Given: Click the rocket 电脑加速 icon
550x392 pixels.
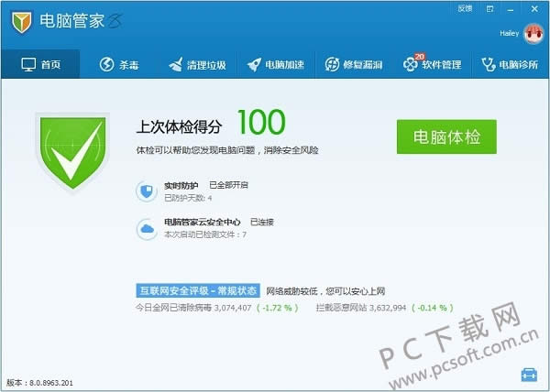Looking at the screenshot, I should click(x=254, y=65).
